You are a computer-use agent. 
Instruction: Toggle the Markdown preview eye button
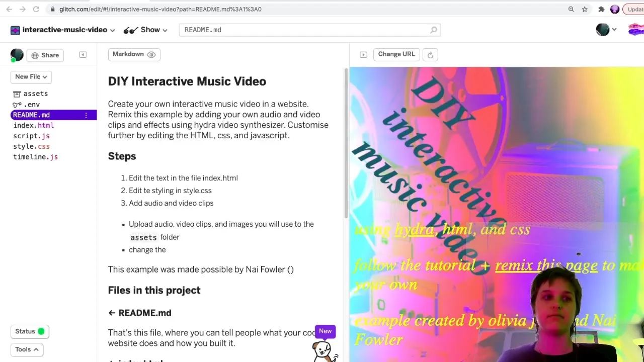[x=134, y=54]
